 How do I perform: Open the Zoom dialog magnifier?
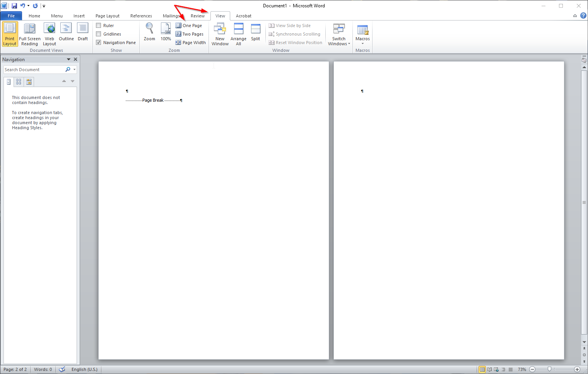coord(149,32)
